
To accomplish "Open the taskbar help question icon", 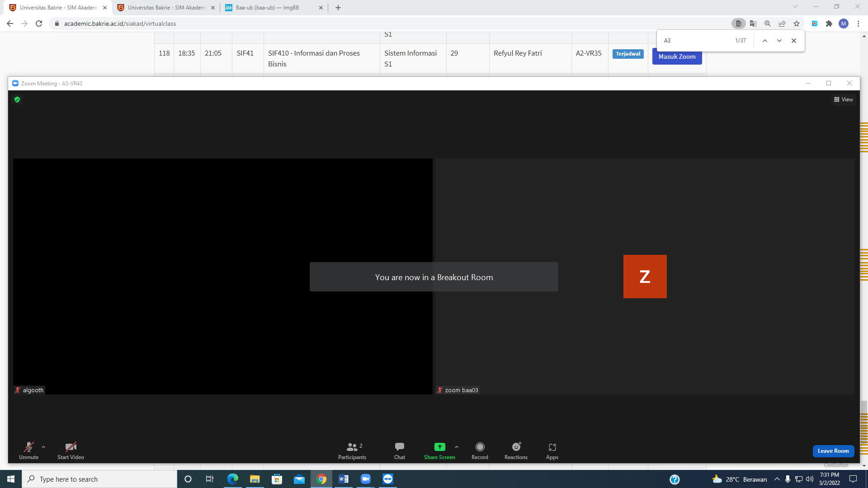I will click(x=675, y=479).
